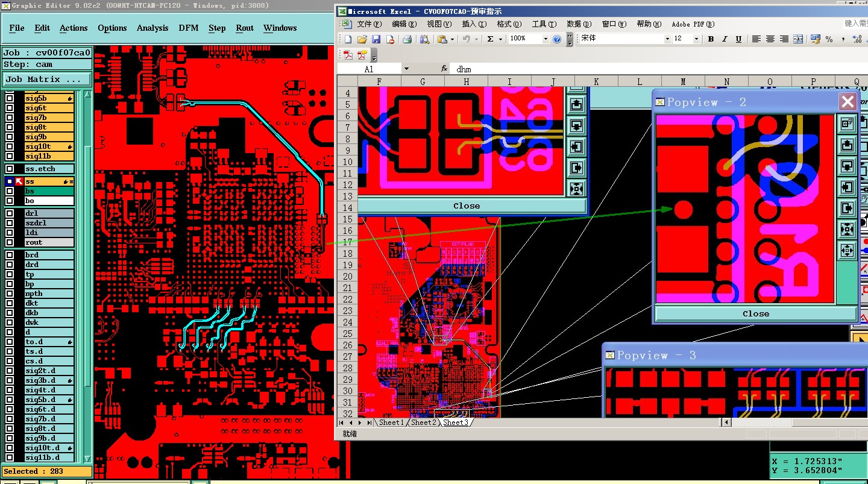Click the red arrow icon on ss layer

(x=19, y=181)
